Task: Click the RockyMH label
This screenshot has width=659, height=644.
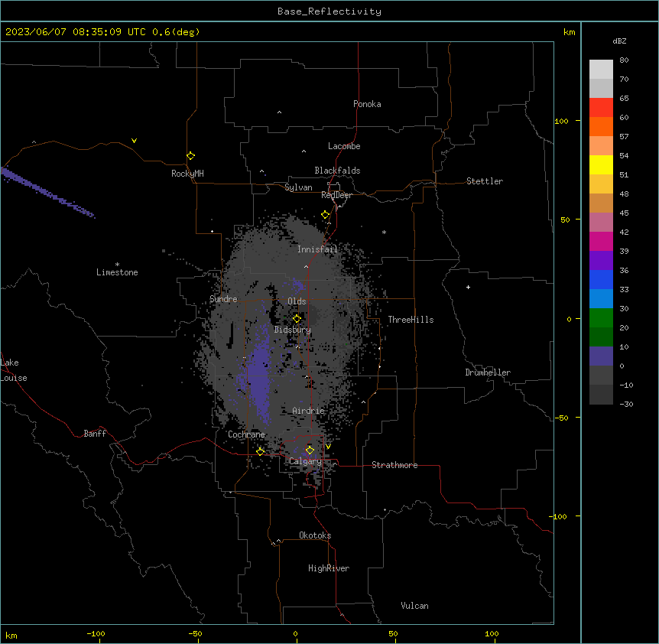Action: 187,174
